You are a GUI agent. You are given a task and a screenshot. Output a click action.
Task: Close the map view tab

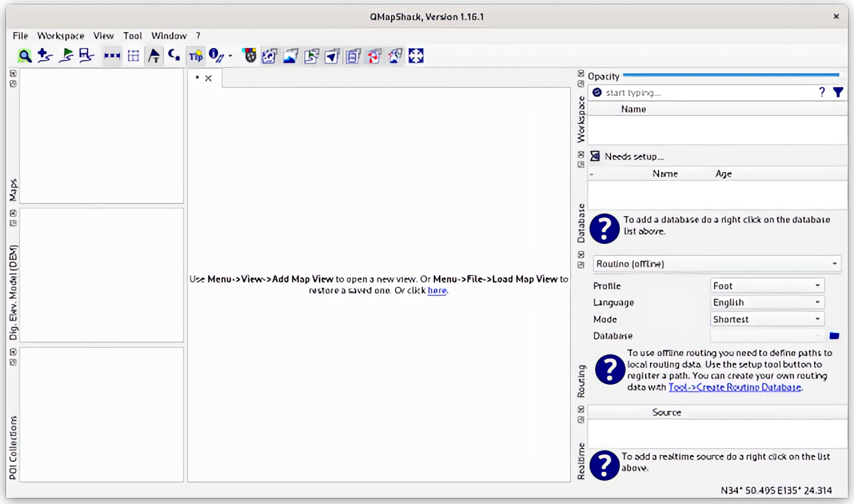(208, 78)
